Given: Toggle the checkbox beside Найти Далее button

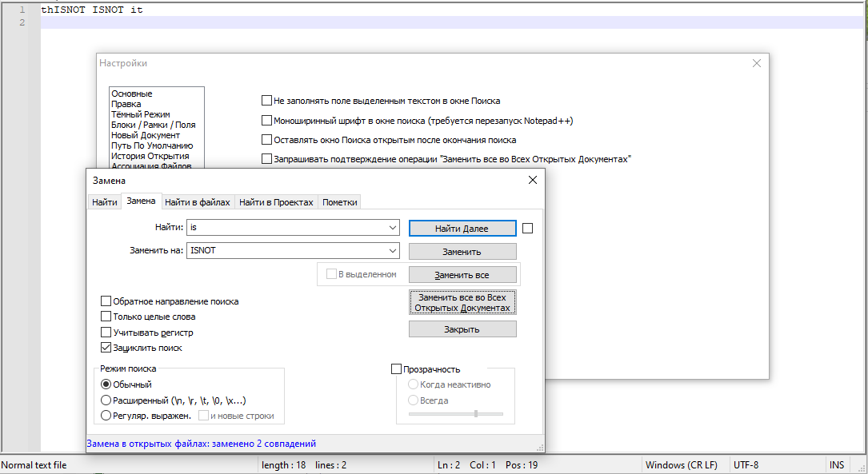Looking at the screenshot, I should (527, 229).
